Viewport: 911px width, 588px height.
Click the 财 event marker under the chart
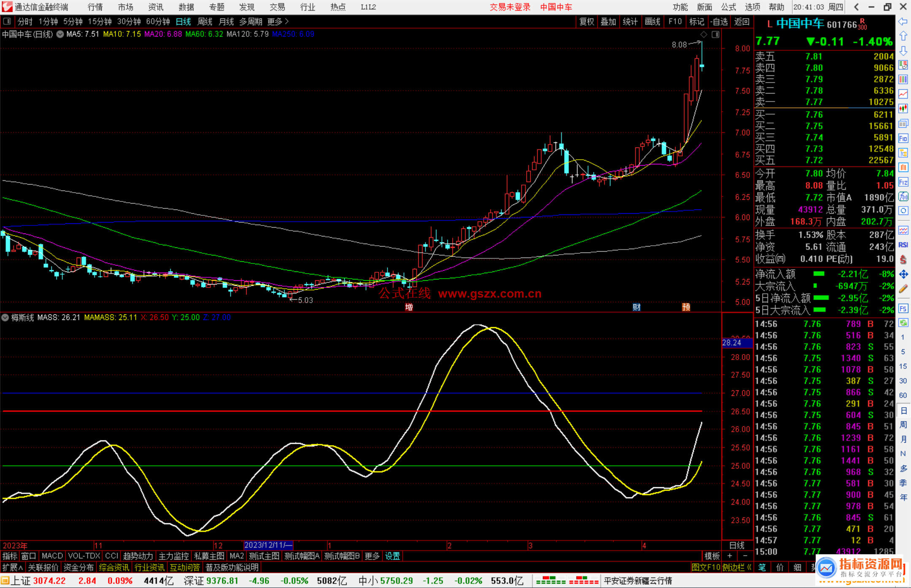pos(636,307)
